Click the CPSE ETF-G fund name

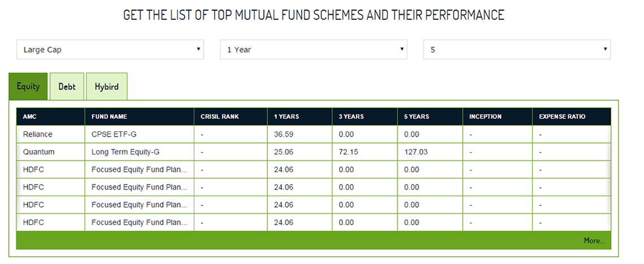click(x=114, y=135)
